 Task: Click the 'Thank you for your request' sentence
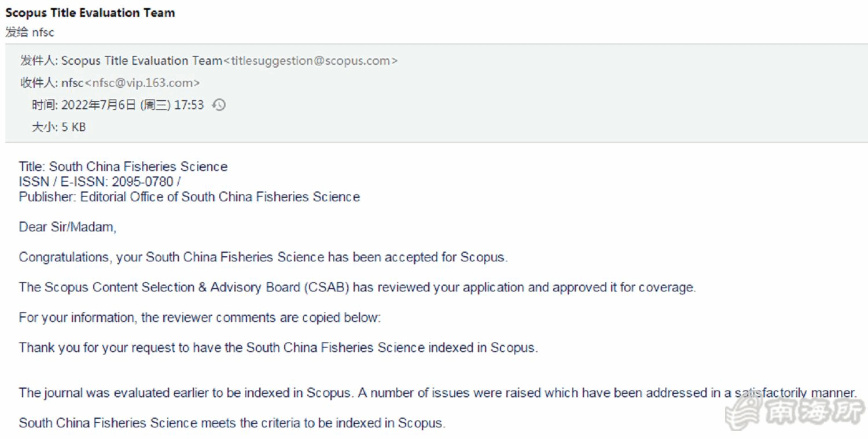tap(278, 348)
